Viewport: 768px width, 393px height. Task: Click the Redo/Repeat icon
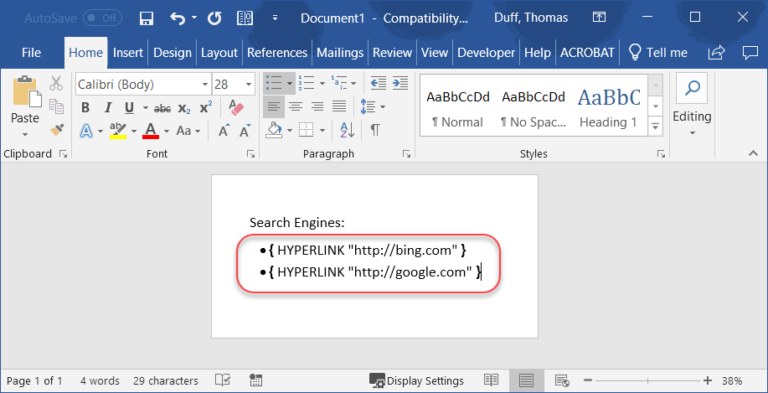click(215, 19)
